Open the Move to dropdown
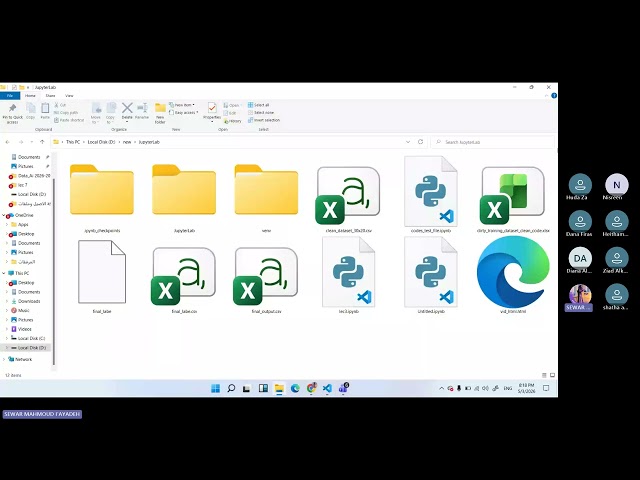640x480 pixels. (x=96, y=113)
